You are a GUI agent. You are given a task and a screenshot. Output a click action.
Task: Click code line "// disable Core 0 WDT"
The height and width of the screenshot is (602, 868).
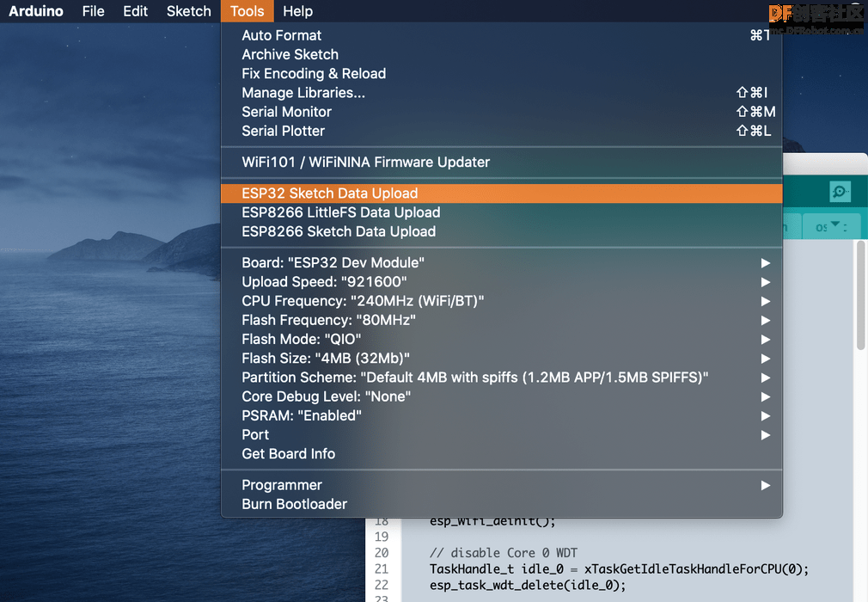tap(504, 553)
